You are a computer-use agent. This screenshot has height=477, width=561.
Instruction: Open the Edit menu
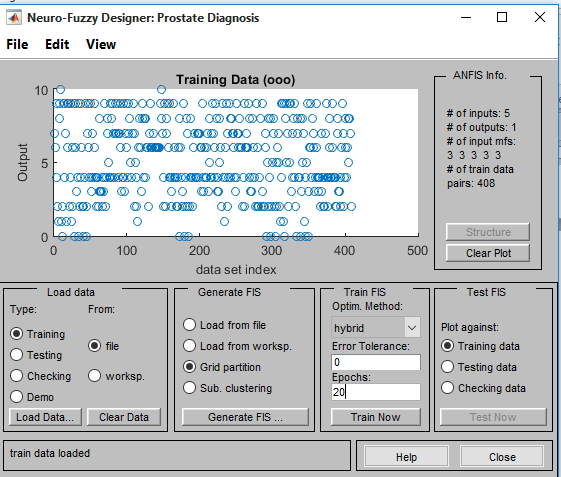tap(57, 44)
